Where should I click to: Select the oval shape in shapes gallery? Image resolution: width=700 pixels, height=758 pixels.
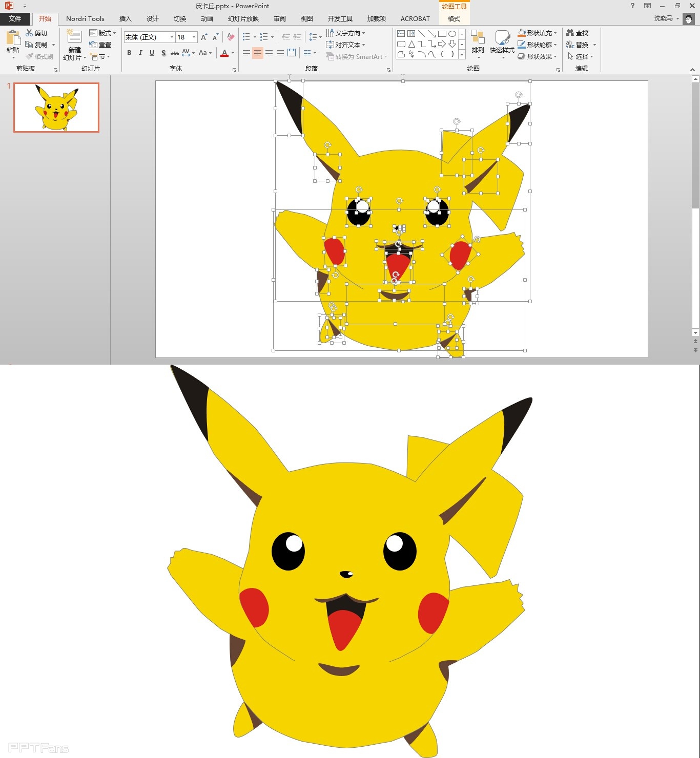pyautogui.click(x=452, y=34)
